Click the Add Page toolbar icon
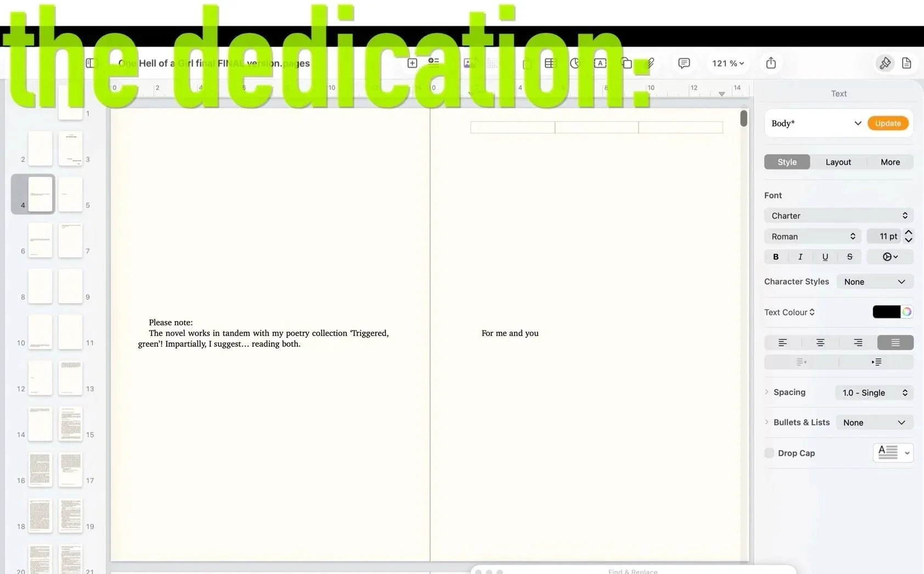The height and width of the screenshot is (574, 924). pyautogui.click(x=412, y=63)
